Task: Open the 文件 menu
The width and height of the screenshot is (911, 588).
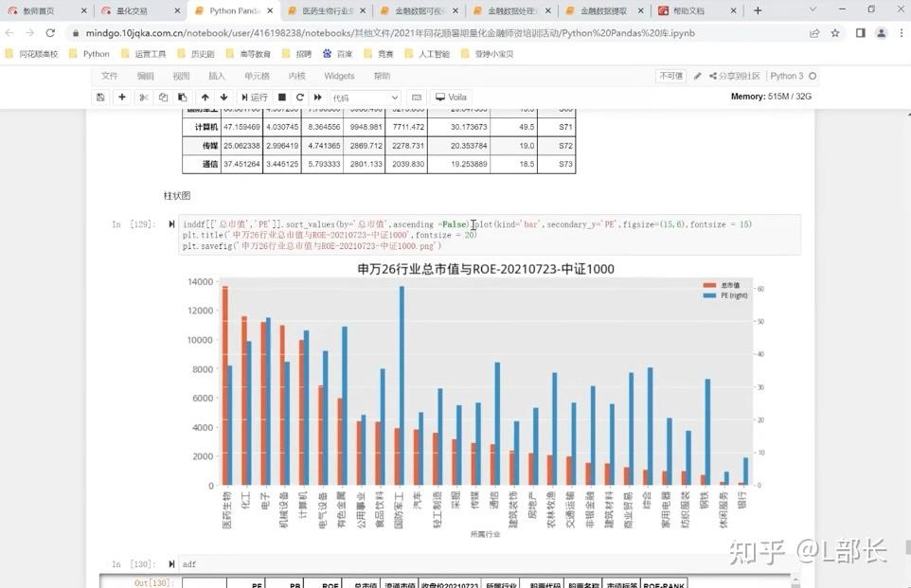Action: 109,76
